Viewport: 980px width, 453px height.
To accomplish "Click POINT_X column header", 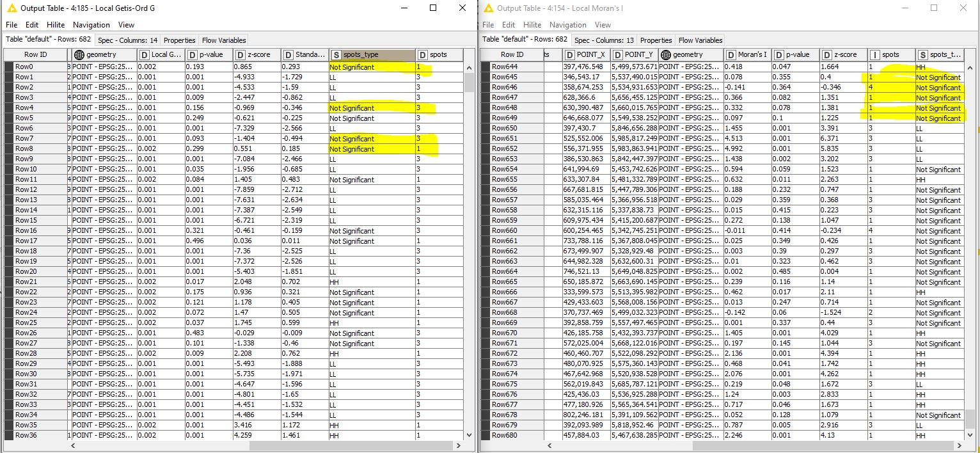I will pos(586,55).
